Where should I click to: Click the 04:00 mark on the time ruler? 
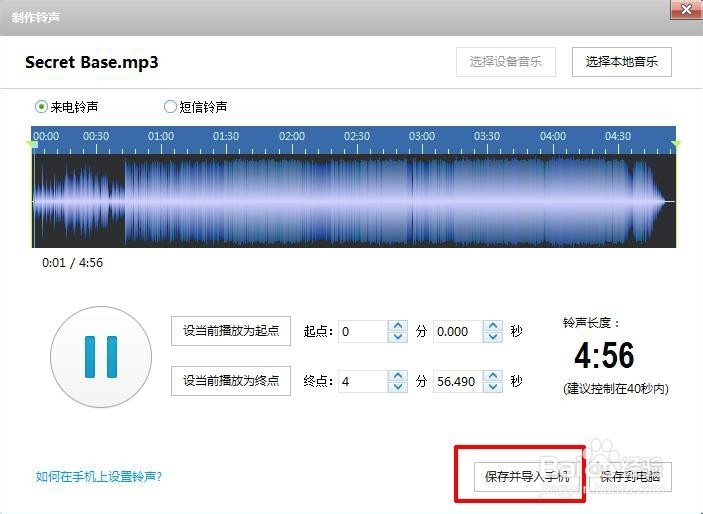point(553,136)
